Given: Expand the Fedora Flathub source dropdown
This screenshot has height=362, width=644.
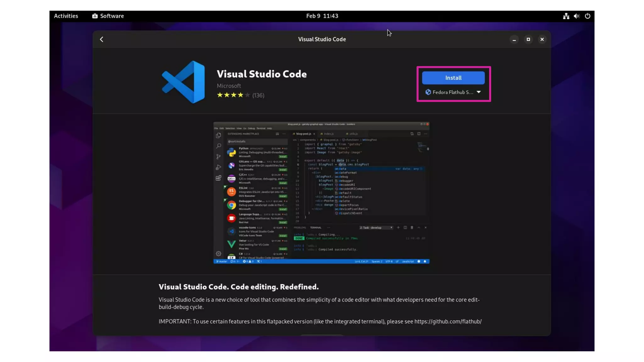Looking at the screenshot, I should 453,92.
